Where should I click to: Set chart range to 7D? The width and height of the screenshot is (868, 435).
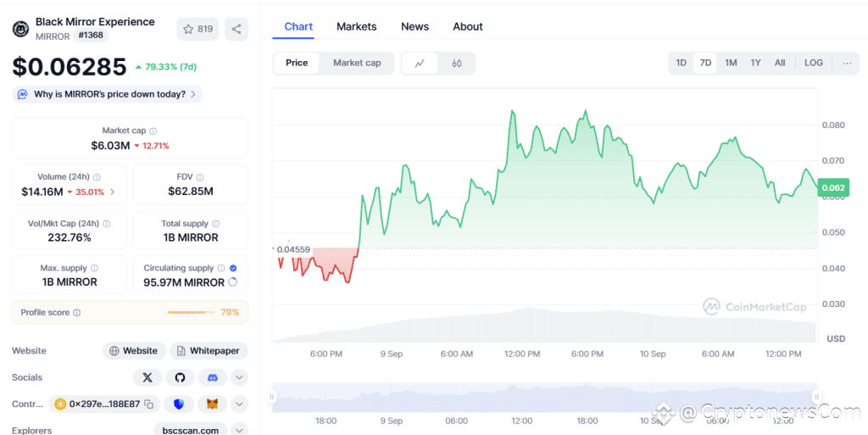click(705, 63)
